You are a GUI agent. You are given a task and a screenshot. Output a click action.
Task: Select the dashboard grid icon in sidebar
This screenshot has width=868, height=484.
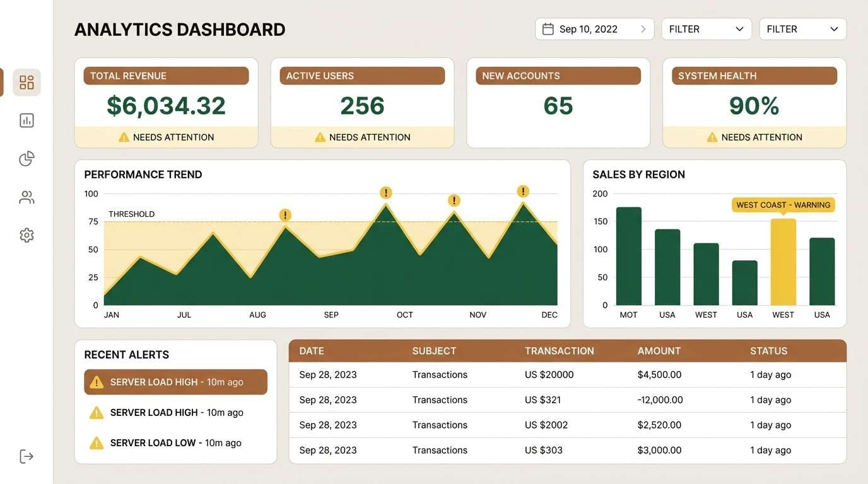[x=26, y=82]
